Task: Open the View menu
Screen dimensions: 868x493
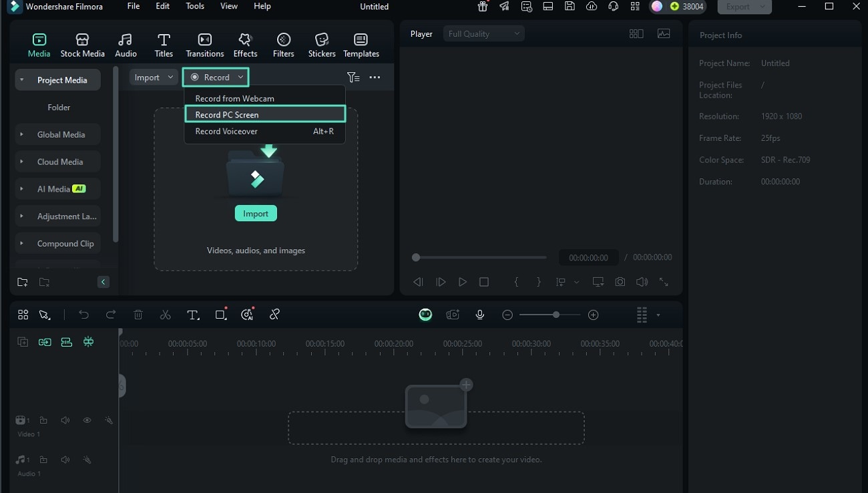Action: point(229,6)
